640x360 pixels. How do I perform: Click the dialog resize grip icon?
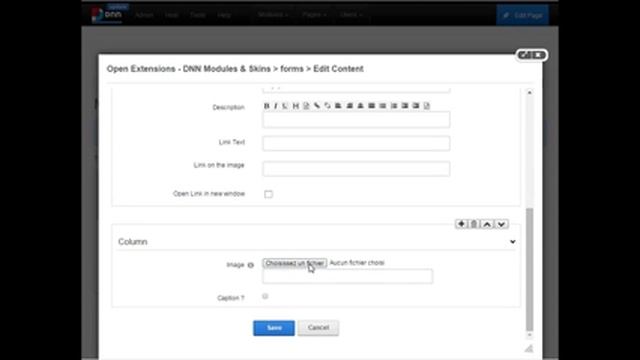(x=529, y=348)
